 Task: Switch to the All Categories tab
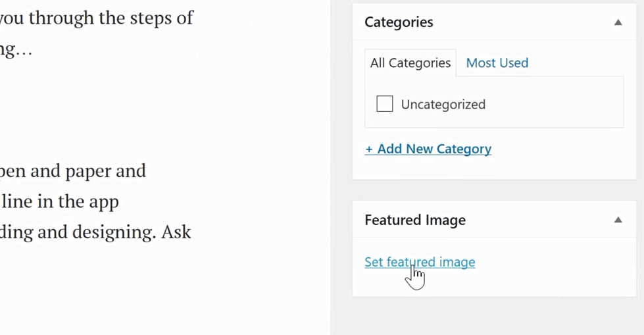[x=410, y=63]
